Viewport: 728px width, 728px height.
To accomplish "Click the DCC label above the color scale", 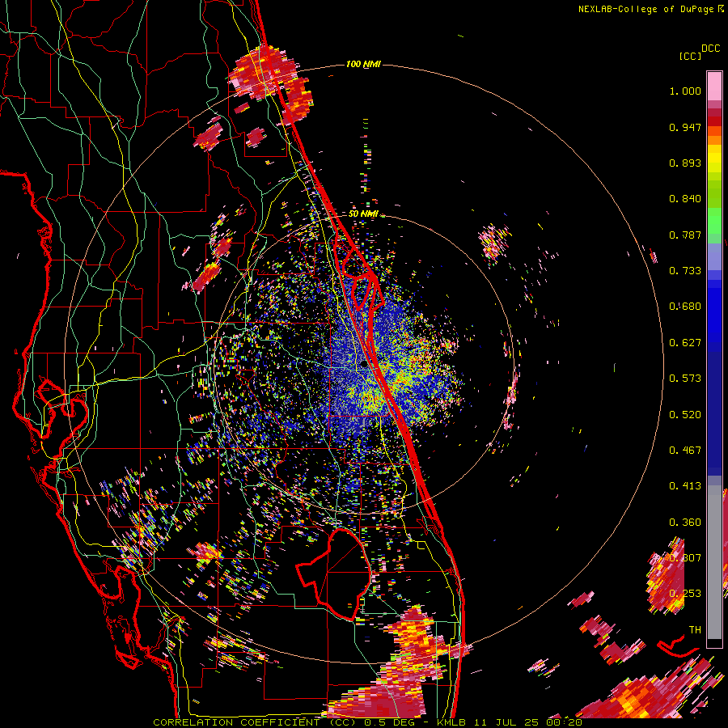I will (x=710, y=49).
